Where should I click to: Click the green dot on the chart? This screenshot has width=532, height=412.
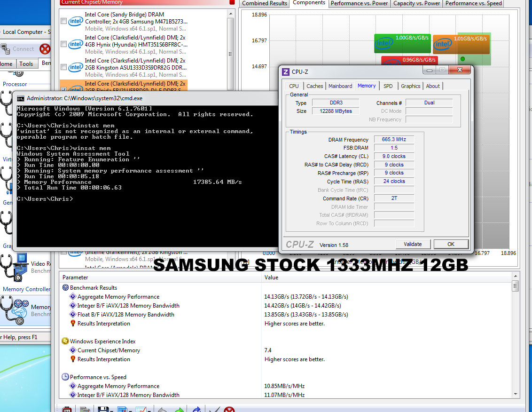point(462,59)
